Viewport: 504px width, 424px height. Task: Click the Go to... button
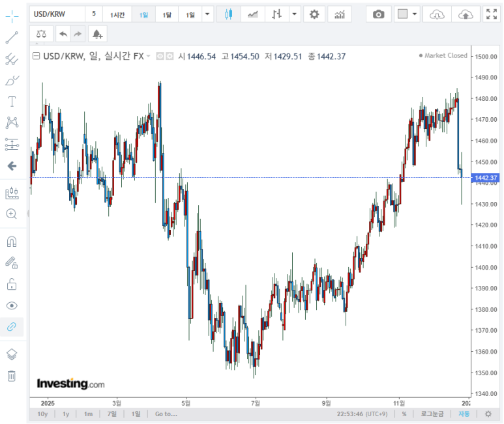tap(166, 414)
